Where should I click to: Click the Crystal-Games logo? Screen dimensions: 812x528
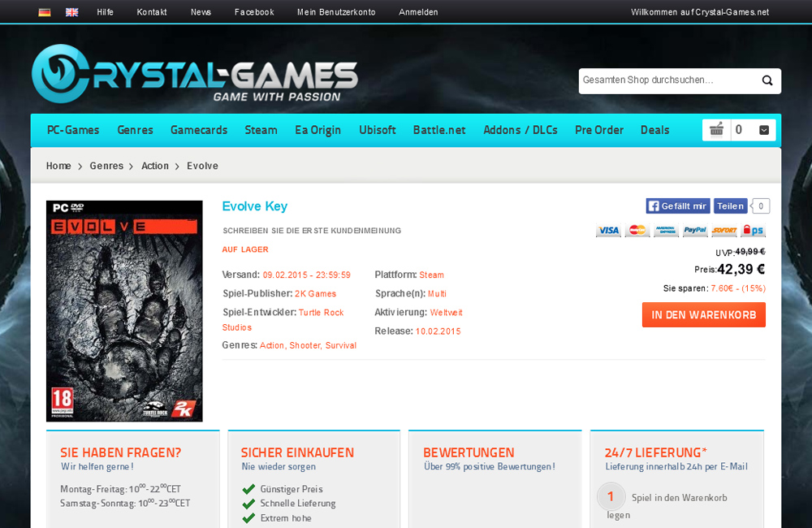point(195,74)
